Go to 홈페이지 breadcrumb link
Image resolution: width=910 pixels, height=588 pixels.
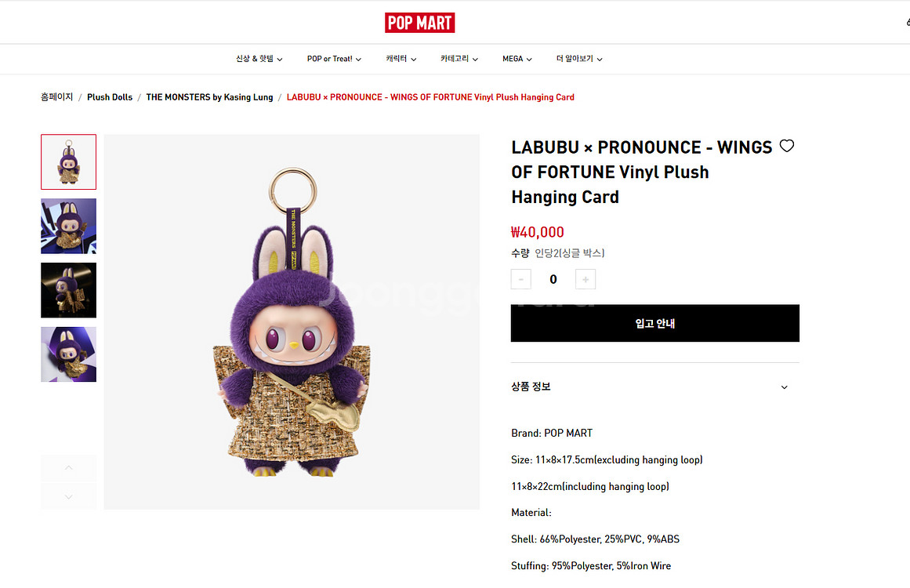(x=57, y=97)
